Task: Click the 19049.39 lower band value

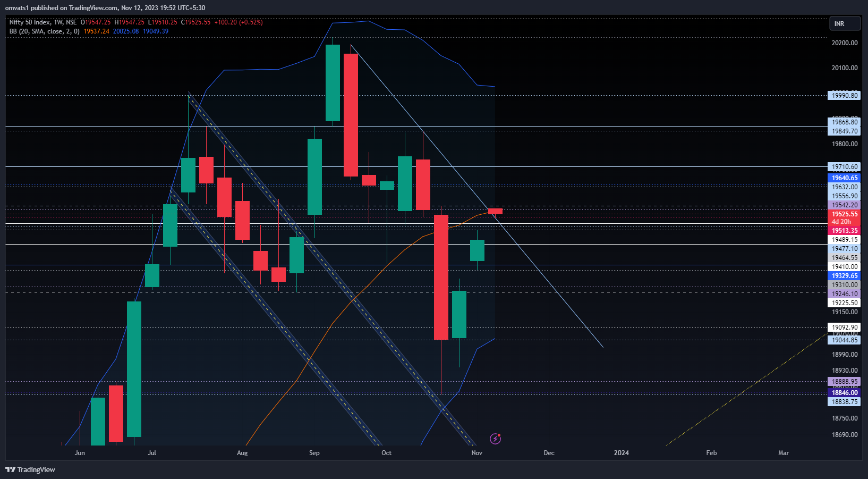Action: click(x=156, y=31)
